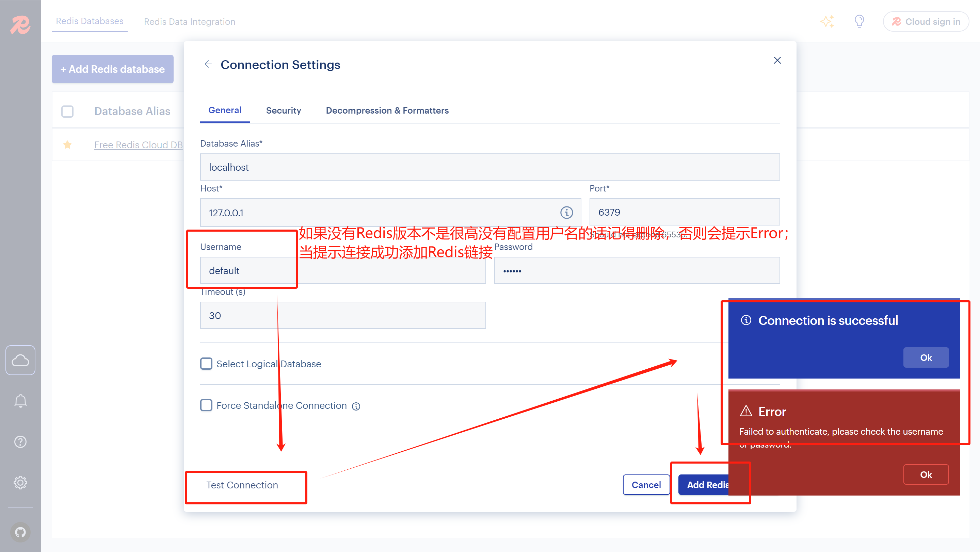
Task: Open Decompression & Formatters tab
Action: pyautogui.click(x=387, y=111)
